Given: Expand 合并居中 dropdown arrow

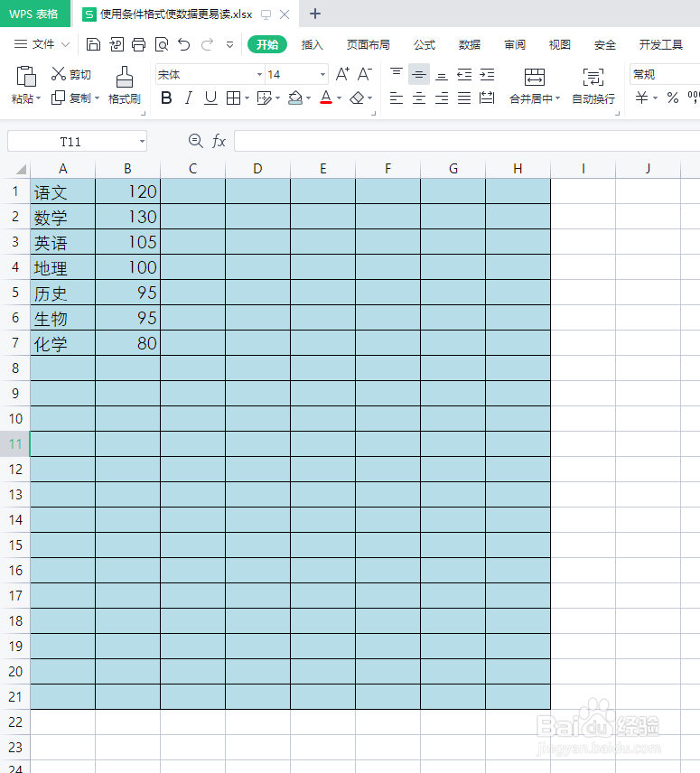Looking at the screenshot, I should (558, 98).
